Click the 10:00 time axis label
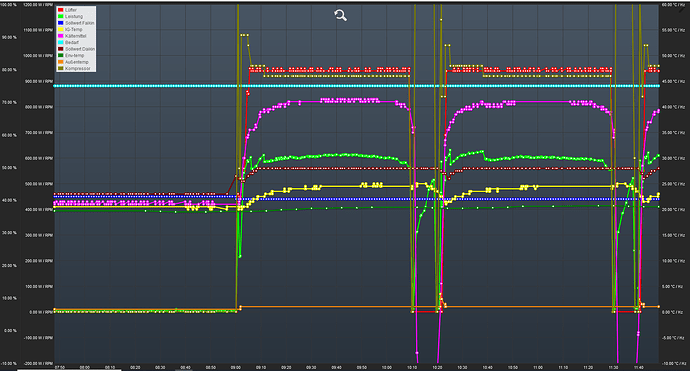690x371 pixels. (387, 367)
